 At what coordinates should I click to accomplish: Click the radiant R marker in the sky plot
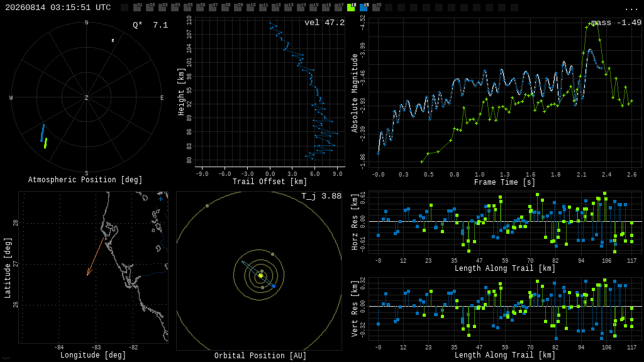click(113, 41)
